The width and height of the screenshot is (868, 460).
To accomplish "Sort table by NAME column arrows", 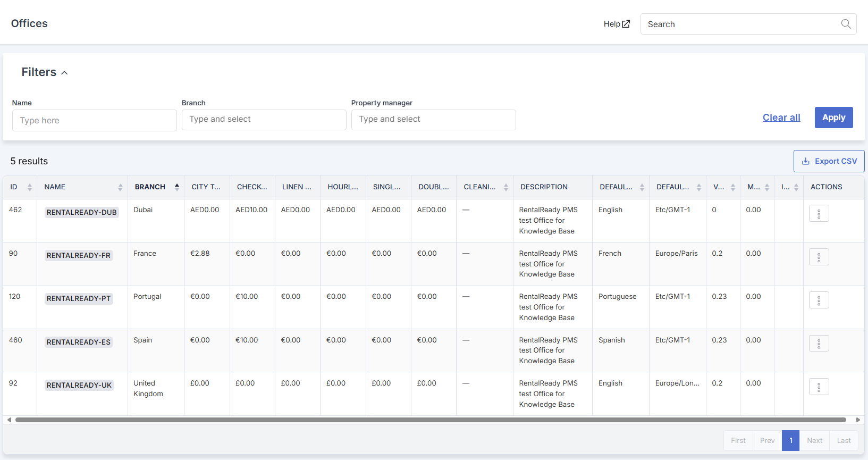I will (120, 187).
